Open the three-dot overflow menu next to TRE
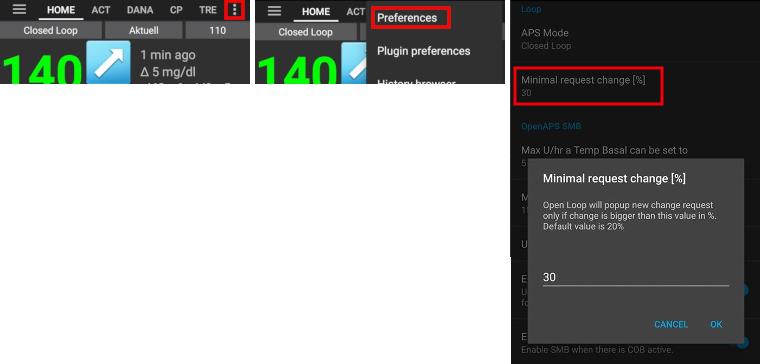The height and width of the screenshot is (364, 760). coord(235,10)
